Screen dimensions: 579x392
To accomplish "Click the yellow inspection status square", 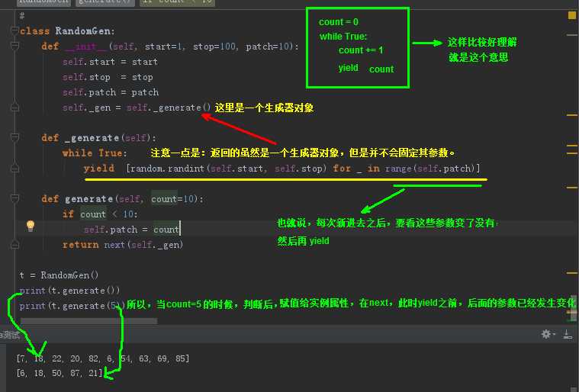I will point(571,15).
